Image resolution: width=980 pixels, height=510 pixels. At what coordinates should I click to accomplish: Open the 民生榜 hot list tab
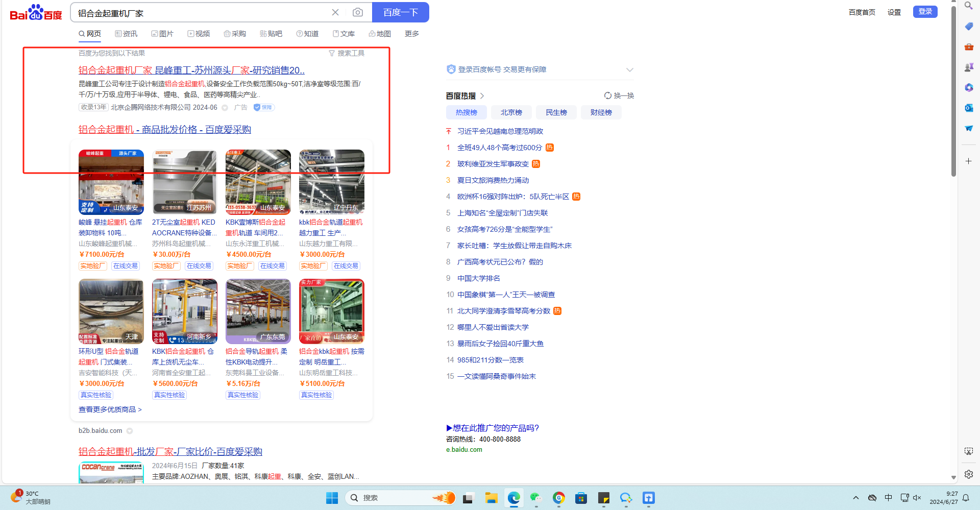pos(556,112)
